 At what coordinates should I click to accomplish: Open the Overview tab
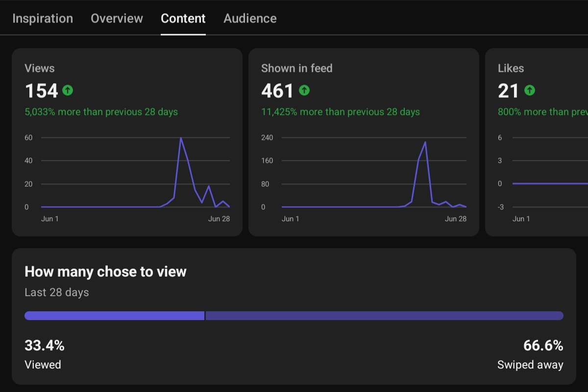[x=117, y=19]
